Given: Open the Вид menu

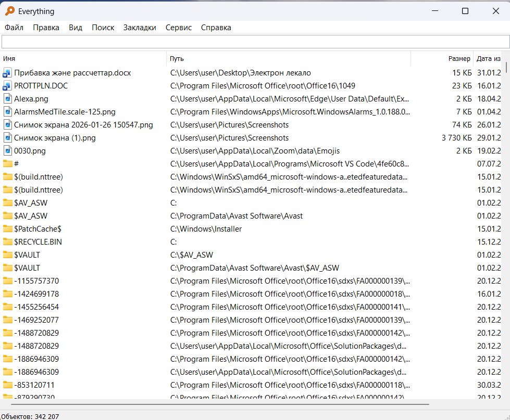Looking at the screenshot, I should 76,28.
